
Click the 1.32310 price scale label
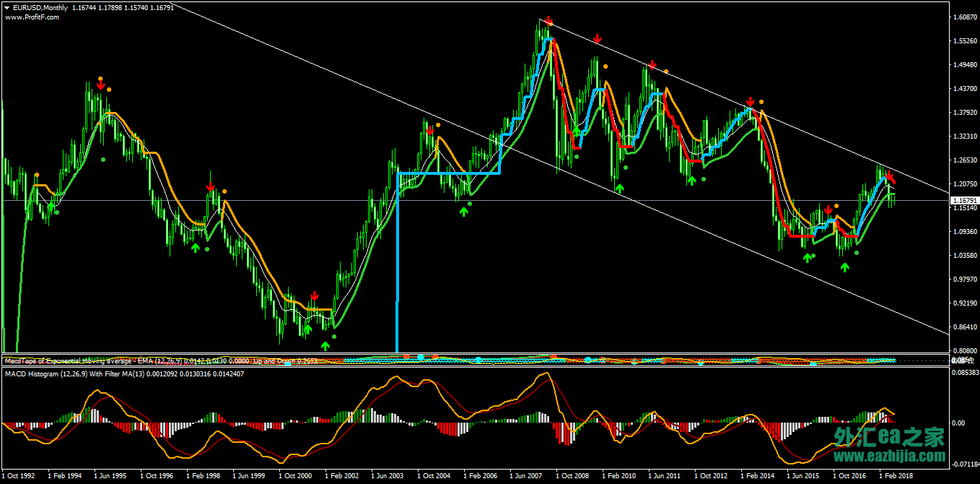(x=964, y=137)
